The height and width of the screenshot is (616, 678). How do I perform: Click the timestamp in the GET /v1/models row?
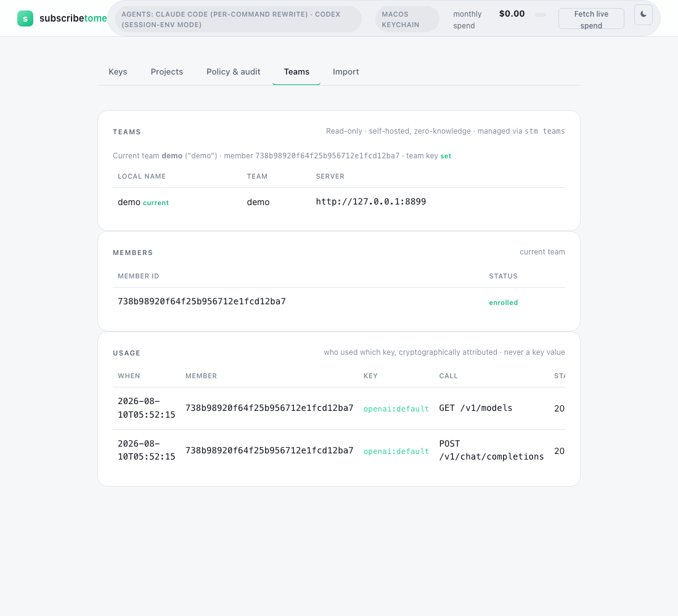click(147, 408)
